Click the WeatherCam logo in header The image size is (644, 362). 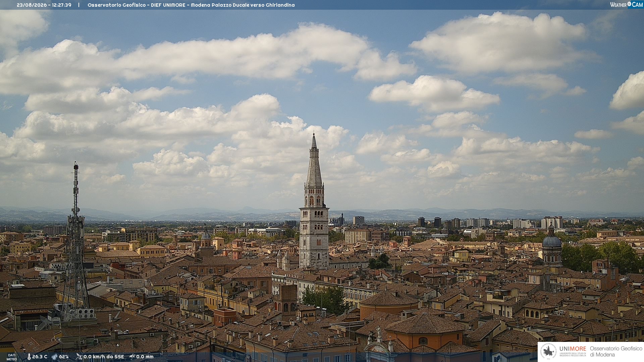pyautogui.click(x=627, y=5)
